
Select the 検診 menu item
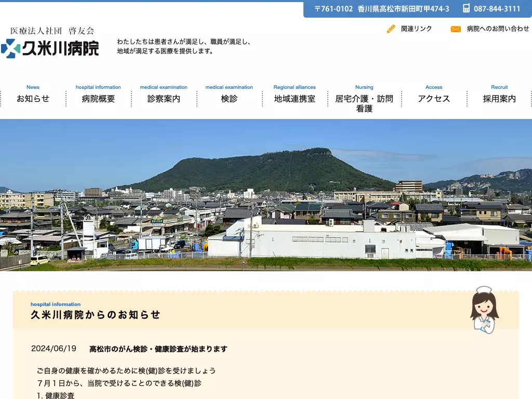coord(229,95)
